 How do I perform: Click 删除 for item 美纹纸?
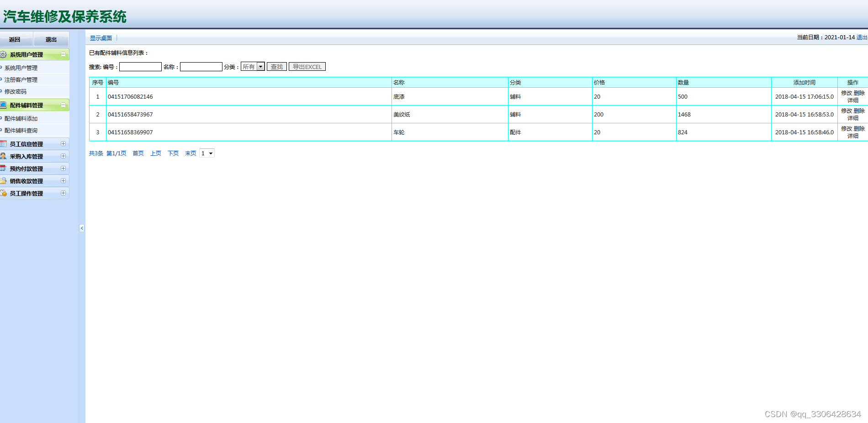coord(859,111)
